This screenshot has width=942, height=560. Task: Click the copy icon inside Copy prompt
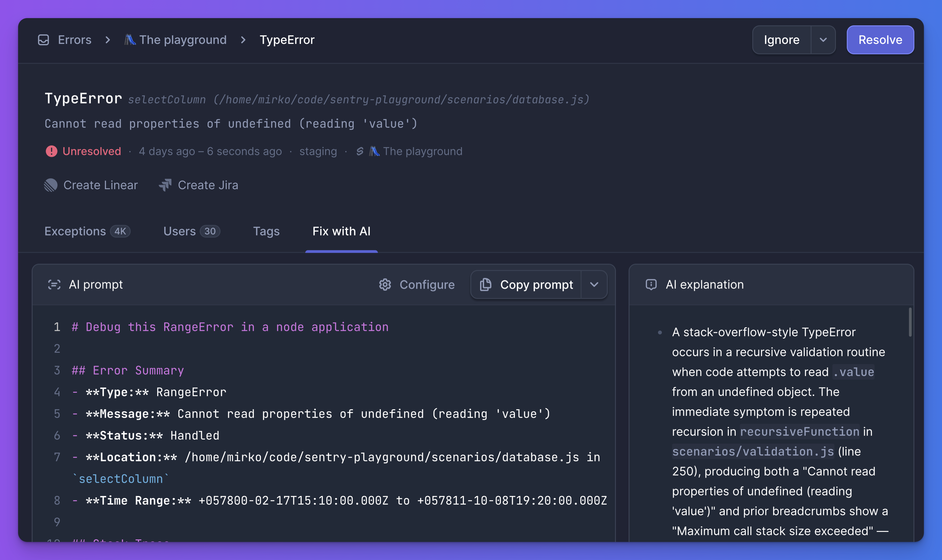[485, 285]
